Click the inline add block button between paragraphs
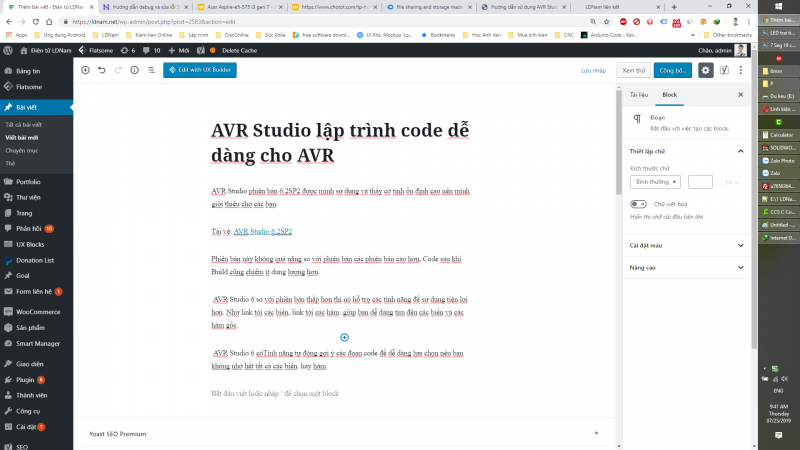 pyautogui.click(x=344, y=338)
